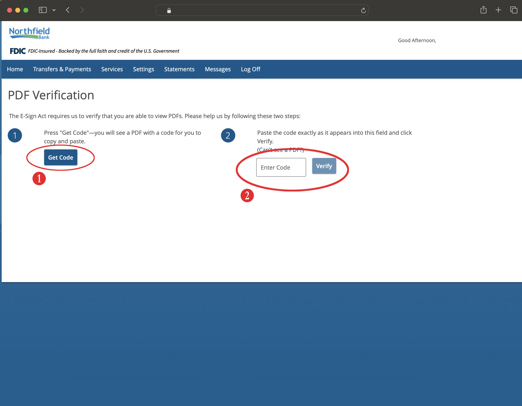Open the Home menu item
The height and width of the screenshot is (406, 522).
(15, 69)
